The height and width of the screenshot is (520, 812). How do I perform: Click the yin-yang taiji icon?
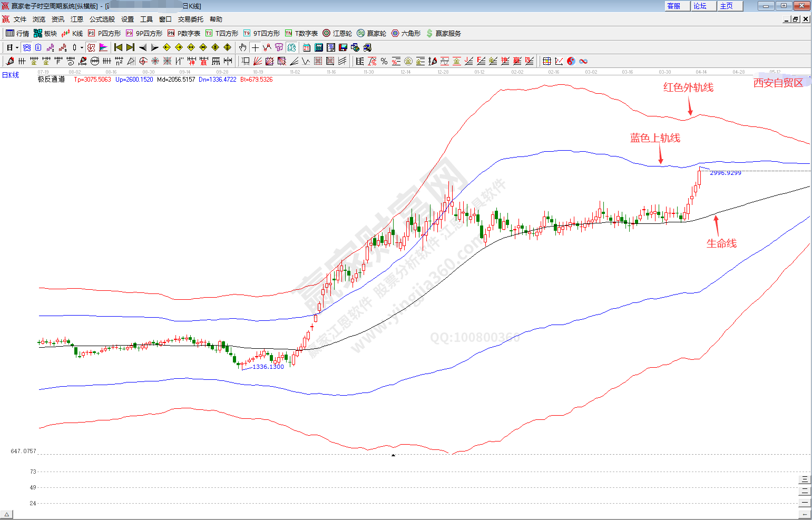pyautogui.click(x=571, y=61)
